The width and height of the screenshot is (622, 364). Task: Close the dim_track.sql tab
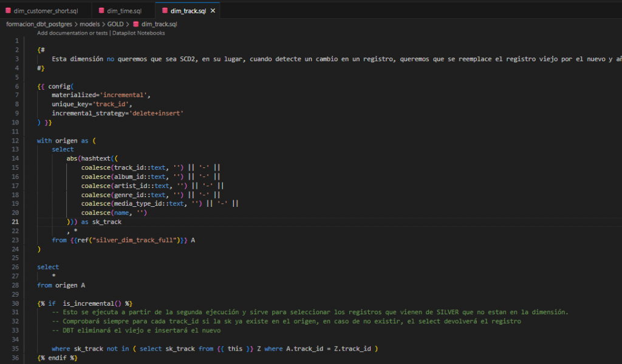coord(213,10)
